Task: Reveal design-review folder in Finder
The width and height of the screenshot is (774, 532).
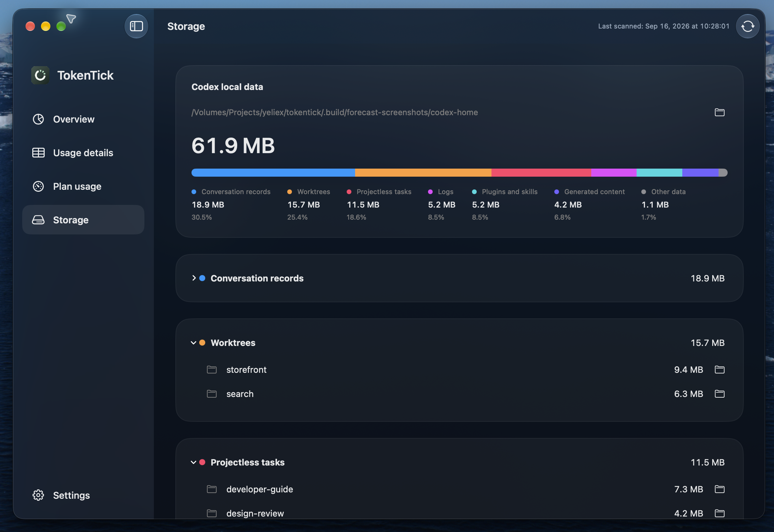Action: (x=720, y=513)
